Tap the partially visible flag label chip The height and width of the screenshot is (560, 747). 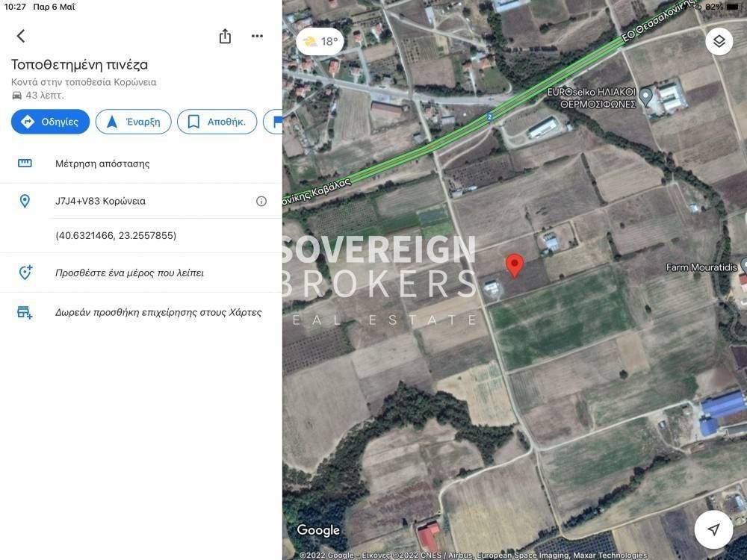pyautogui.click(x=273, y=122)
